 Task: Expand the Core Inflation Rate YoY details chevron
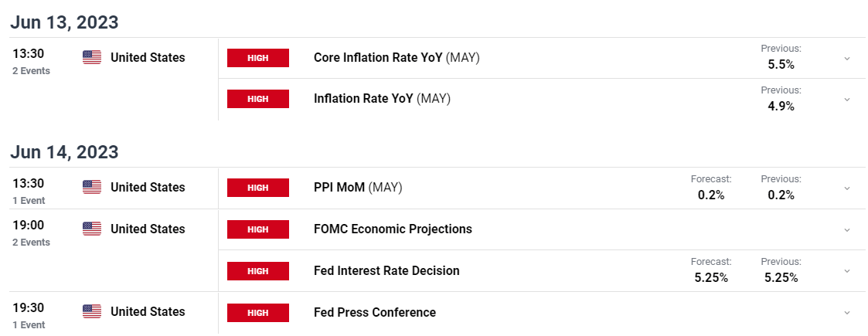(847, 58)
